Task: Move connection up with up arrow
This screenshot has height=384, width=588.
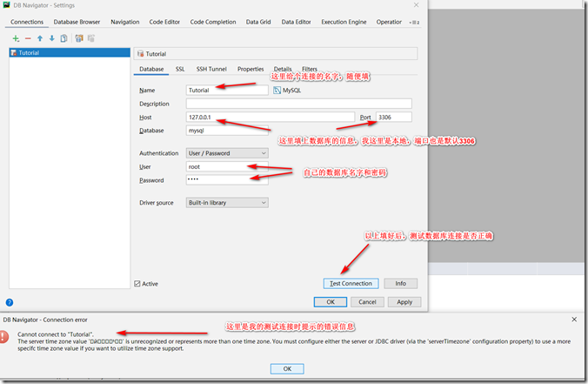Action: point(40,38)
